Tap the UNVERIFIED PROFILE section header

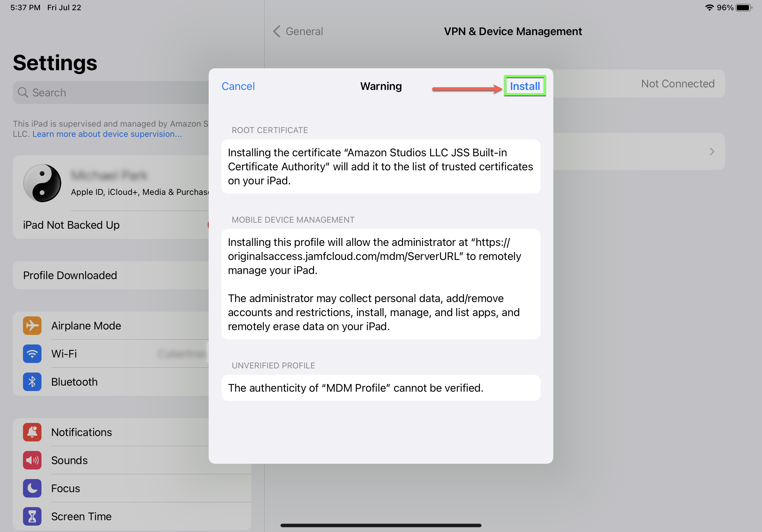[273, 365]
